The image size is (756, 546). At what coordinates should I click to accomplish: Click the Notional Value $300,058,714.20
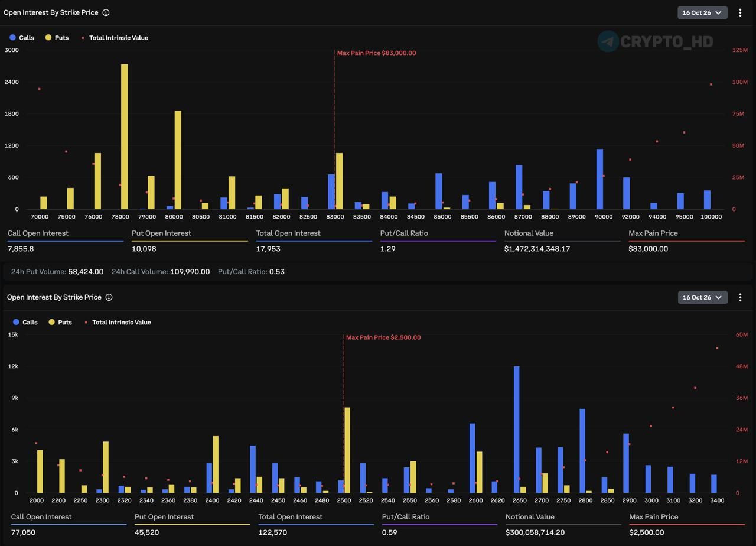535,532
